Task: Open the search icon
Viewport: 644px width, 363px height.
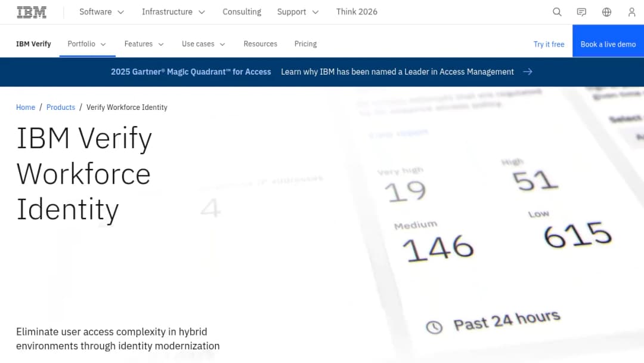Action: click(557, 12)
